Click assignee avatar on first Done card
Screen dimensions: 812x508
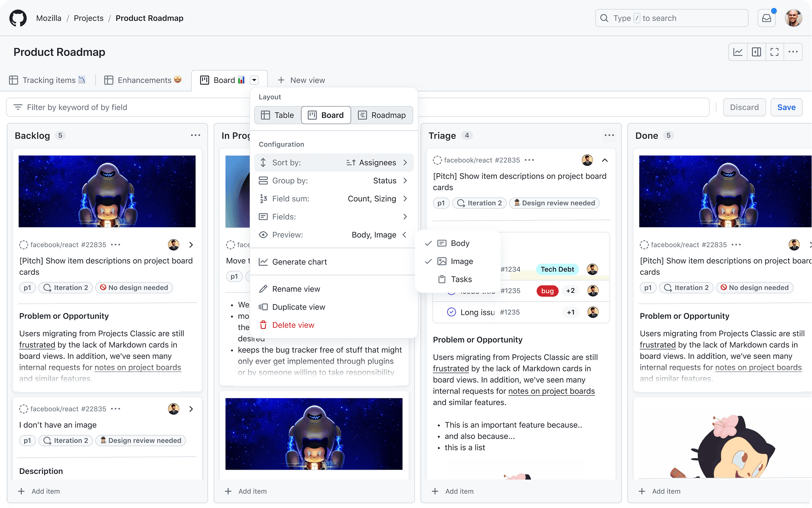(794, 245)
